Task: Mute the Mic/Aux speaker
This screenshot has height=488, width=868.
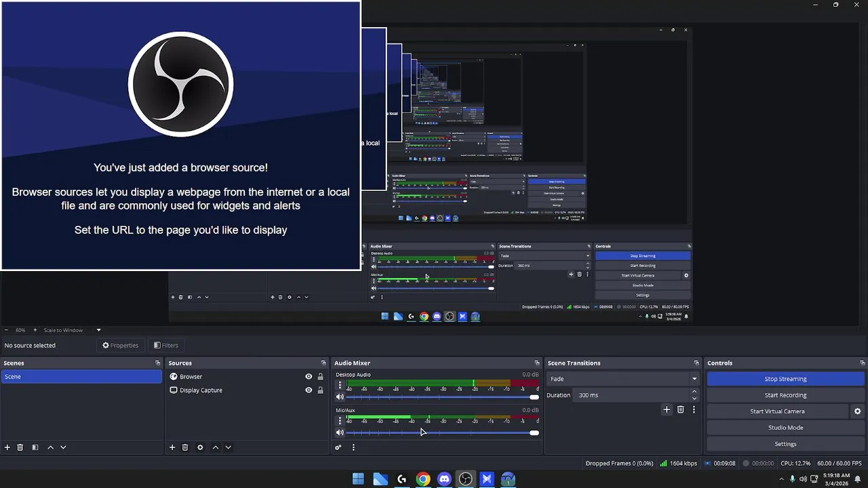Action: pyautogui.click(x=340, y=432)
